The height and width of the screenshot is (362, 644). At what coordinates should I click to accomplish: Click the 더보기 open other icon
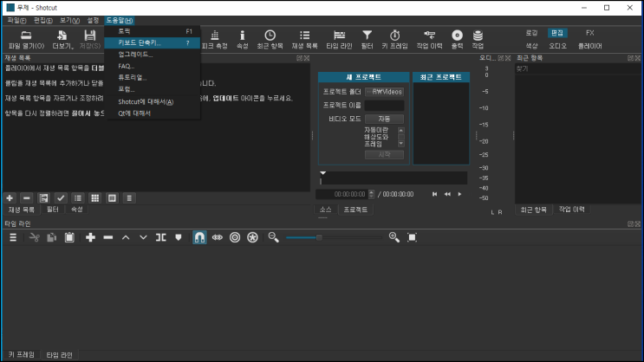pos(62,40)
